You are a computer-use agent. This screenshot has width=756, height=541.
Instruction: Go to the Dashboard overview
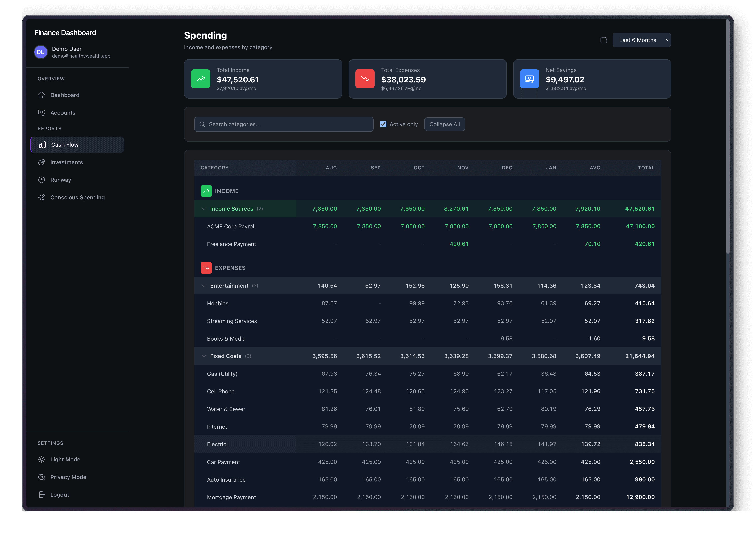click(x=42, y=95)
